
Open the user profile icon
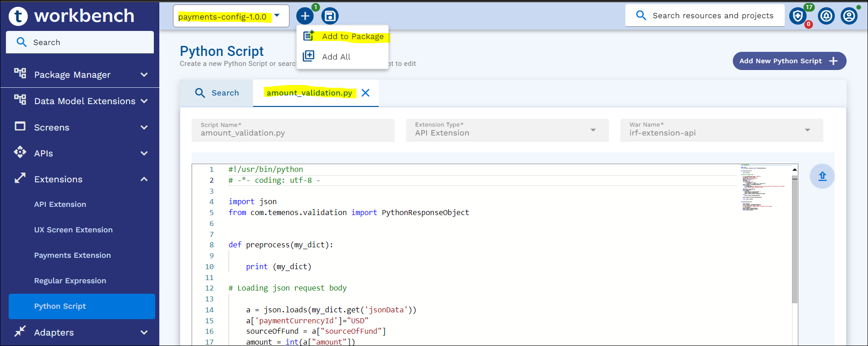point(848,16)
